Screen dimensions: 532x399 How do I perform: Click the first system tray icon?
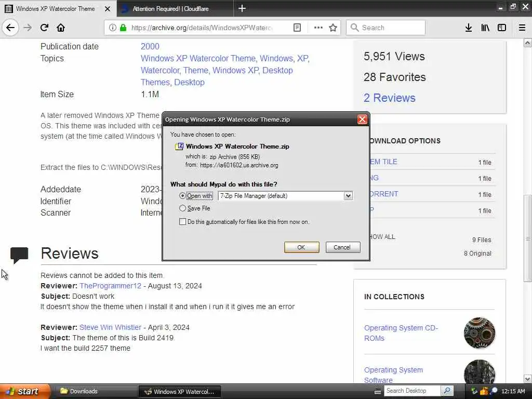click(x=474, y=391)
